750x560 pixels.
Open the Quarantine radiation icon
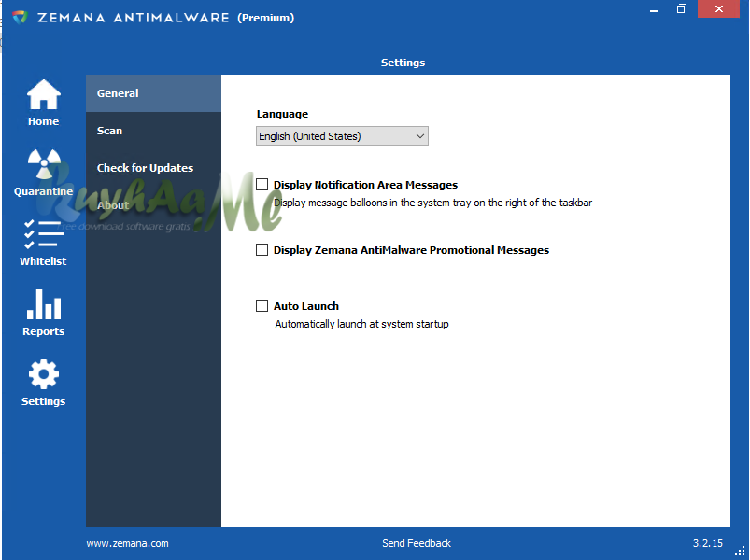44,163
